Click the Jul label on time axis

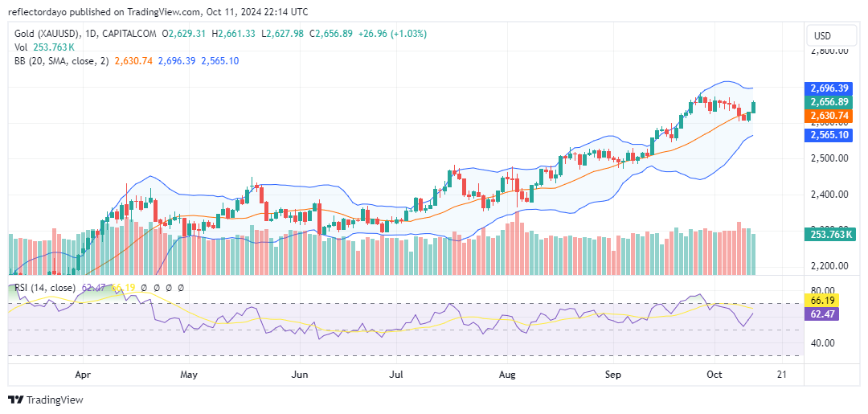(396, 375)
